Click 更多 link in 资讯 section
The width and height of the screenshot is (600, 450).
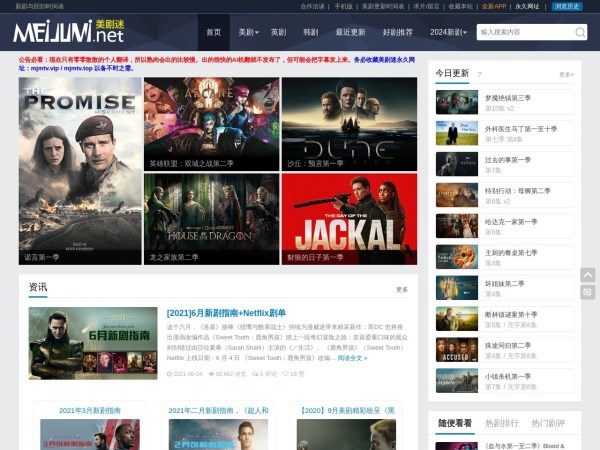402,290
